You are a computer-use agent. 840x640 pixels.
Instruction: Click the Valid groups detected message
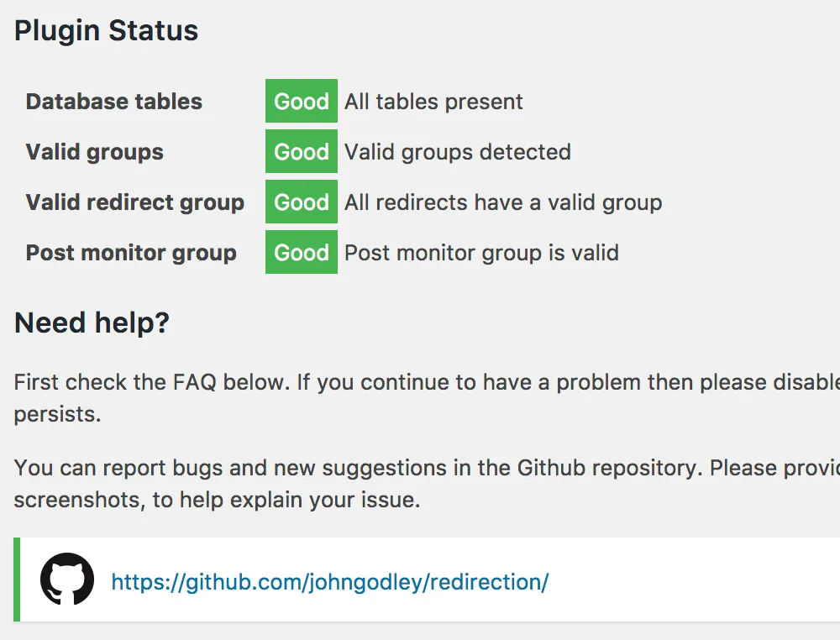click(x=458, y=152)
